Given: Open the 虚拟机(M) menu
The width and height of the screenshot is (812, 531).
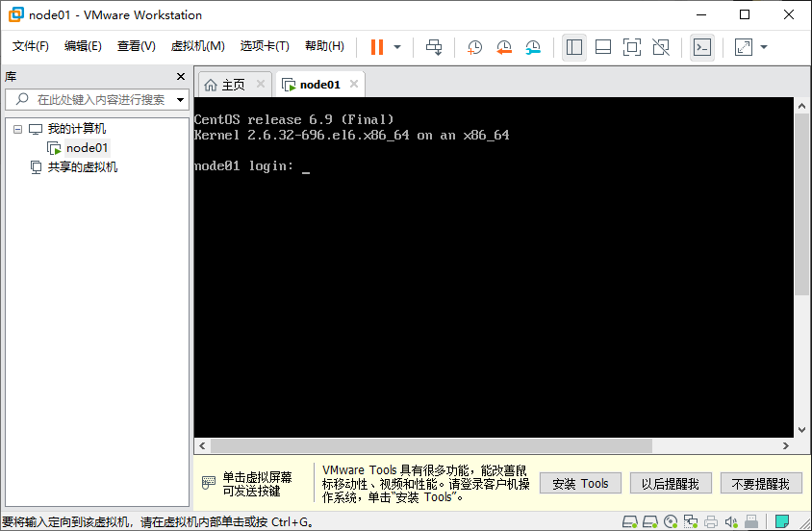Looking at the screenshot, I should point(198,46).
